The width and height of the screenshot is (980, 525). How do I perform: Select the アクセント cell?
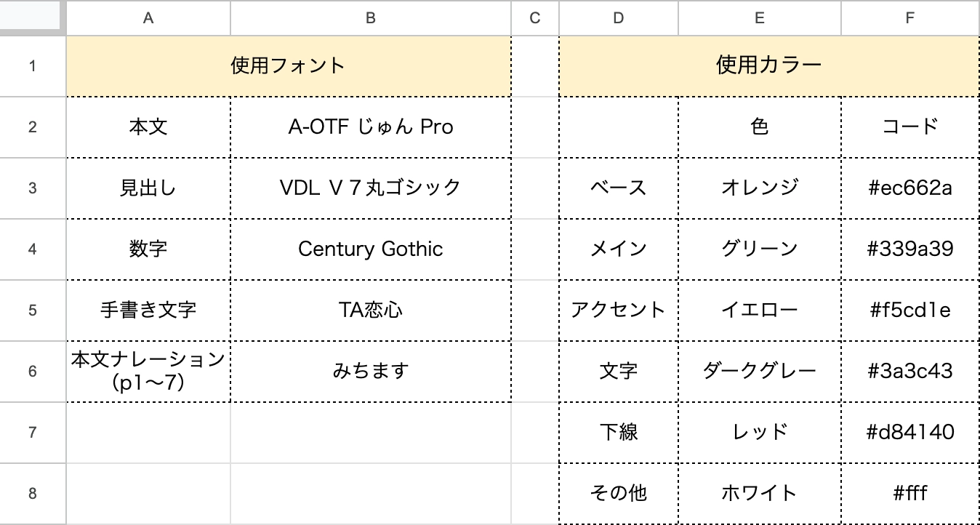tap(618, 310)
